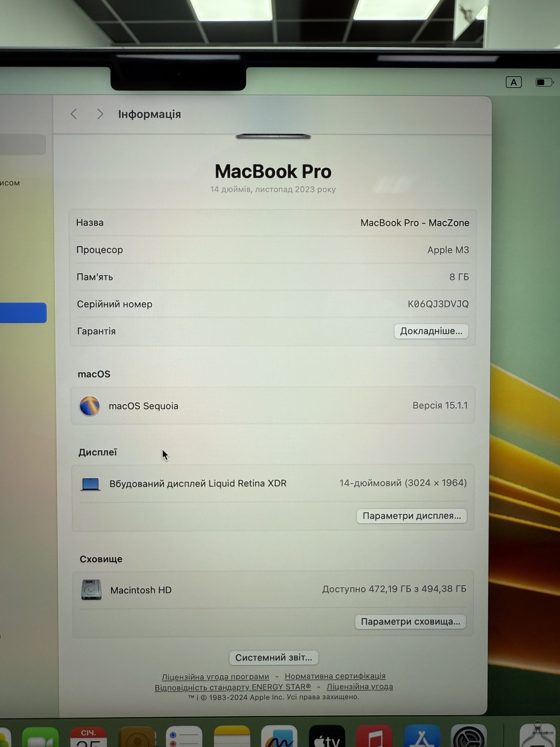Click the sidebar search field
This screenshot has height=747, width=560.
pyautogui.click(x=23, y=144)
